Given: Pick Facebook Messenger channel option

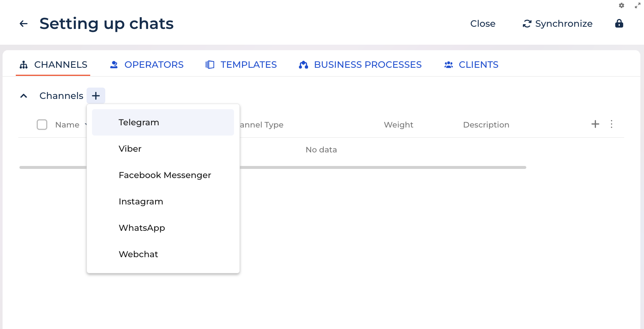Looking at the screenshot, I should pos(165,175).
